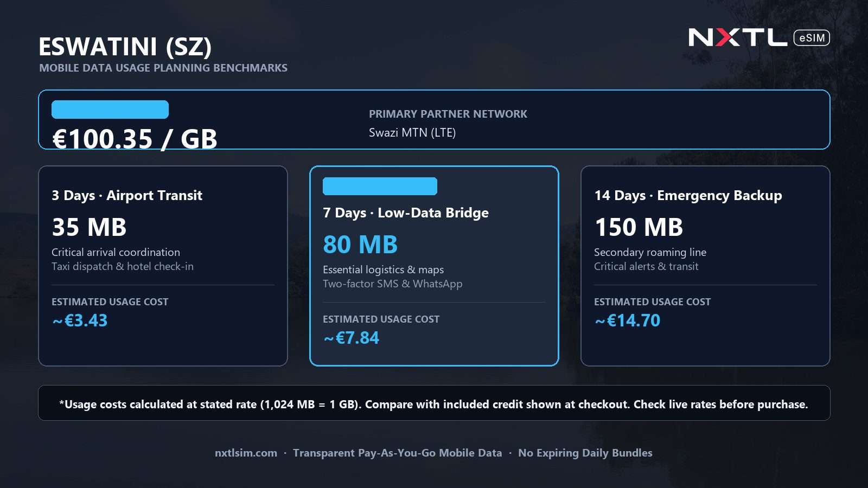
Task: Click No Expiring Daily Bundles text
Action: tap(585, 453)
